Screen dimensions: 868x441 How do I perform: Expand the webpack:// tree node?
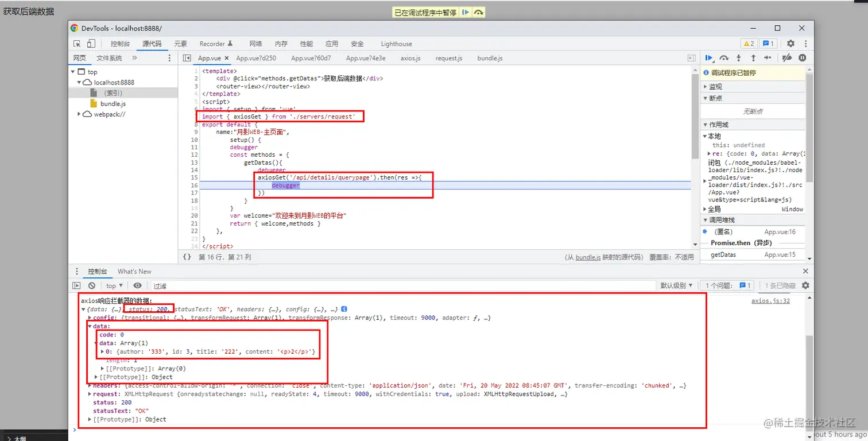click(79, 114)
